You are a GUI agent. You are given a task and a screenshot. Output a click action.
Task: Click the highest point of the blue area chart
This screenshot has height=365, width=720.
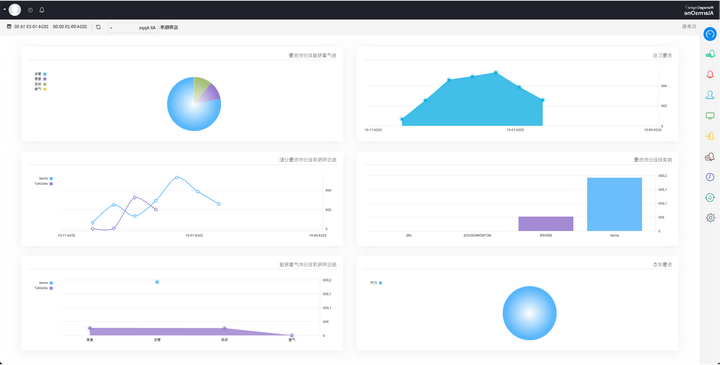(495, 73)
